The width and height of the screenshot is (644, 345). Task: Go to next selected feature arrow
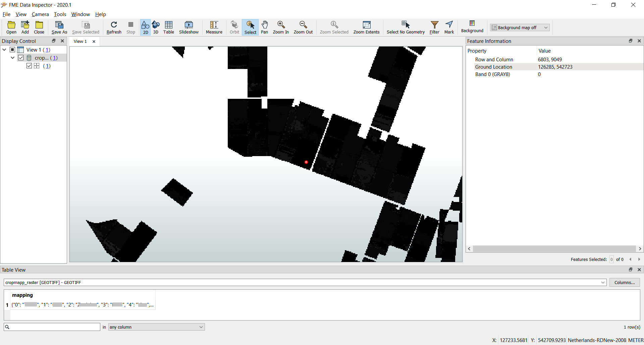pyautogui.click(x=639, y=259)
